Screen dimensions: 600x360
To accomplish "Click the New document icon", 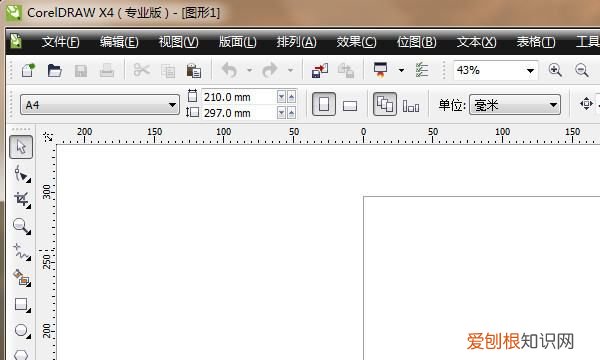I will [28, 70].
